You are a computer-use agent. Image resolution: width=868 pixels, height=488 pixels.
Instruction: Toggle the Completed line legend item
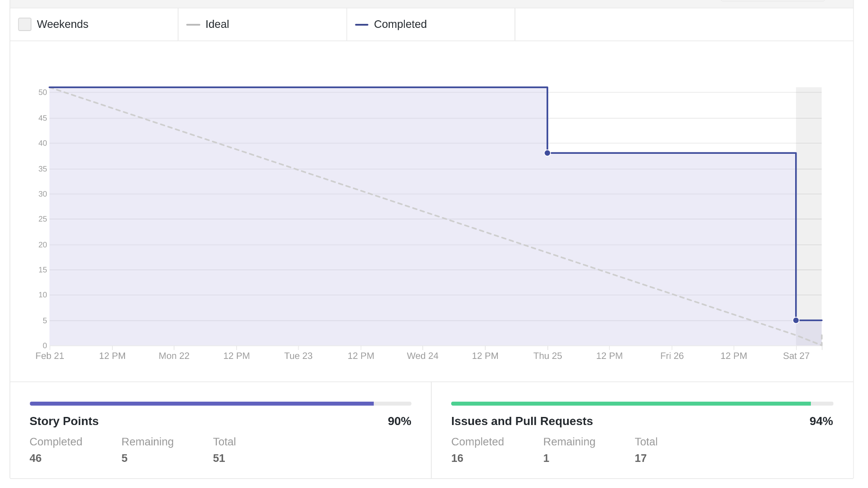point(391,24)
